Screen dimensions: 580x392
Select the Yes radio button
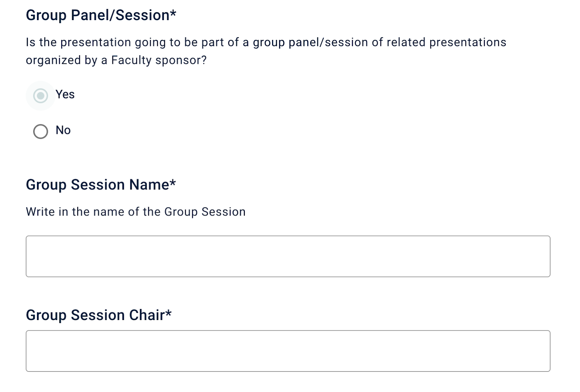point(41,96)
